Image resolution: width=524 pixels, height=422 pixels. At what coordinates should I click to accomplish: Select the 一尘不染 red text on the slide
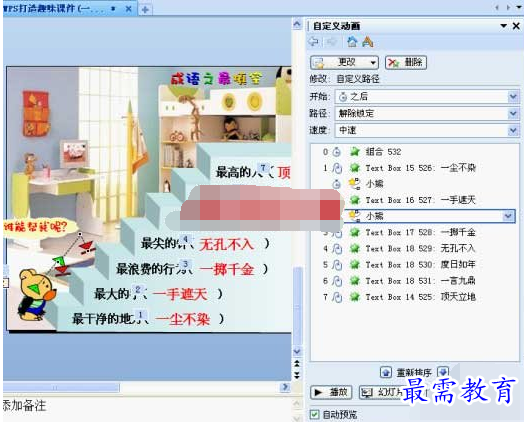coord(183,319)
